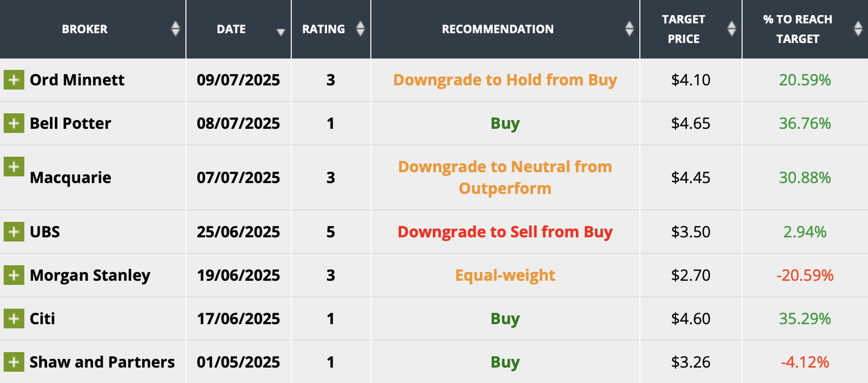Sort by Rating using its arrows
This screenshot has width=868, height=383.
[360, 29]
